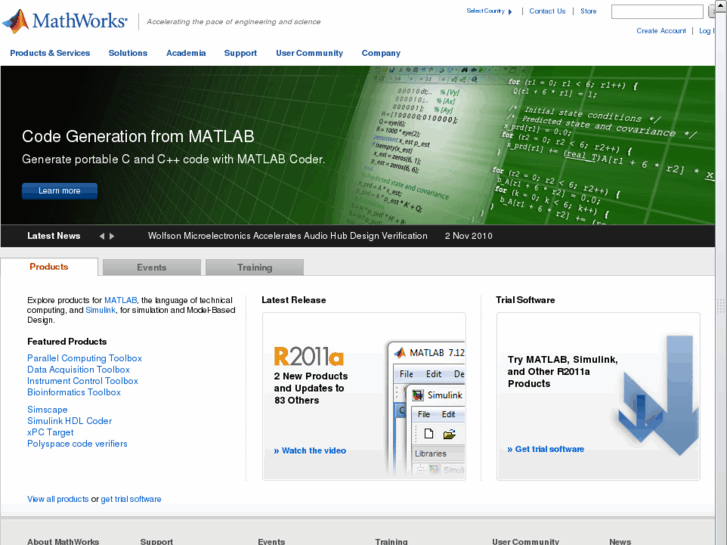Open Data Acquisition Toolbox link
Viewport: 727px width, 545px height.
78,370
